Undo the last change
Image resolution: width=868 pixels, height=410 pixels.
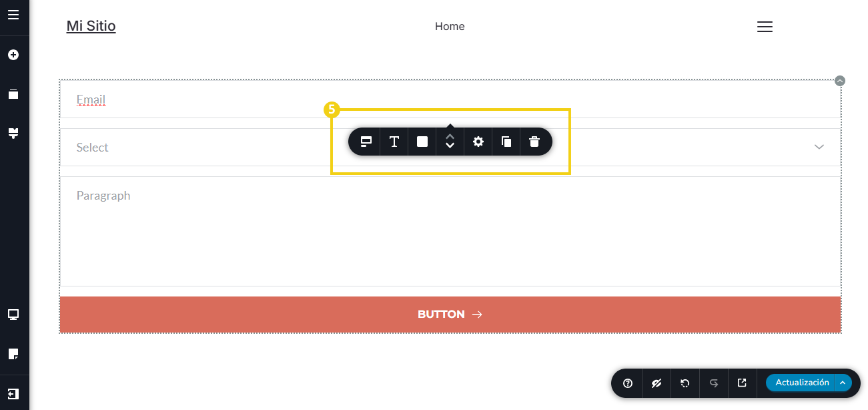[x=685, y=383]
